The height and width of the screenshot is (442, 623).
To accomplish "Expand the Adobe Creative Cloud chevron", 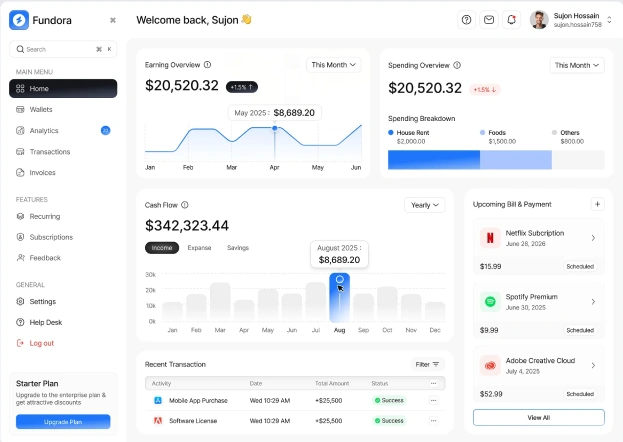I will [593, 365].
